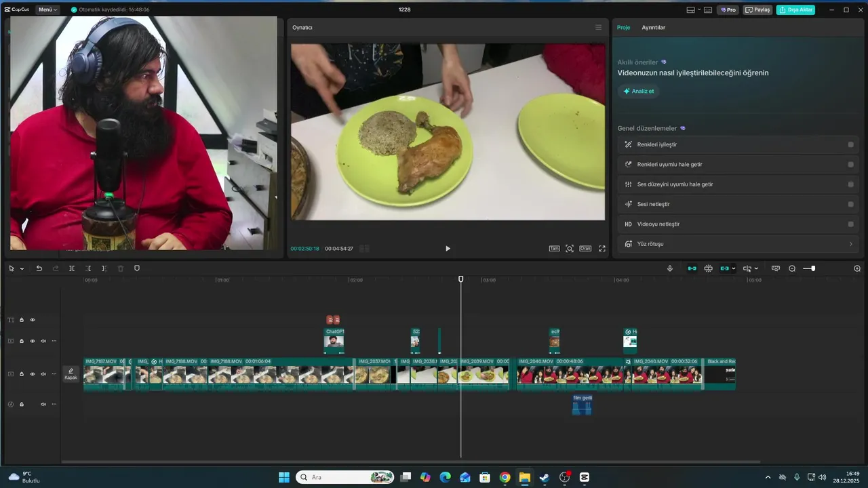868x488 pixels.
Task: Enable Videoyu netleştir checkbox
Action: pos(850,224)
